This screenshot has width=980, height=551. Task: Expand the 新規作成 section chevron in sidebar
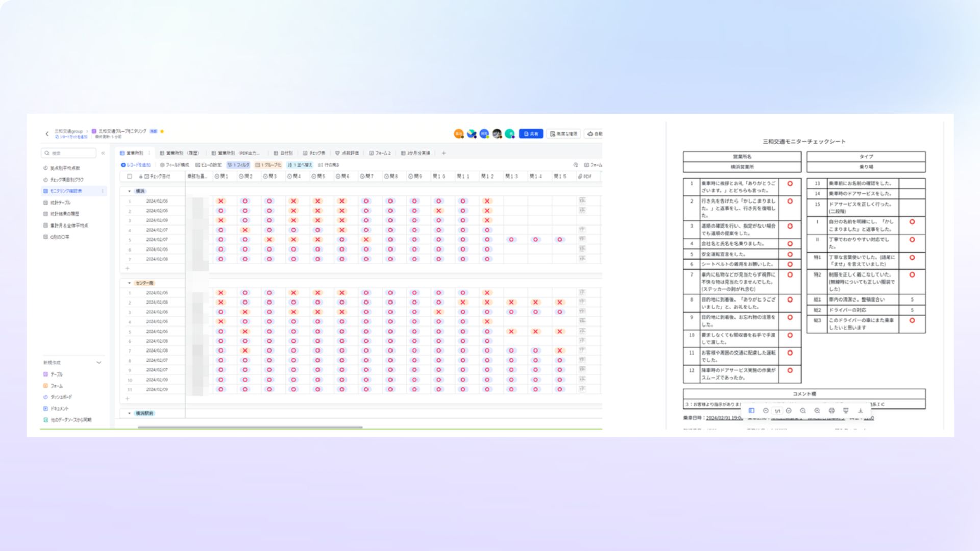click(x=99, y=363)
